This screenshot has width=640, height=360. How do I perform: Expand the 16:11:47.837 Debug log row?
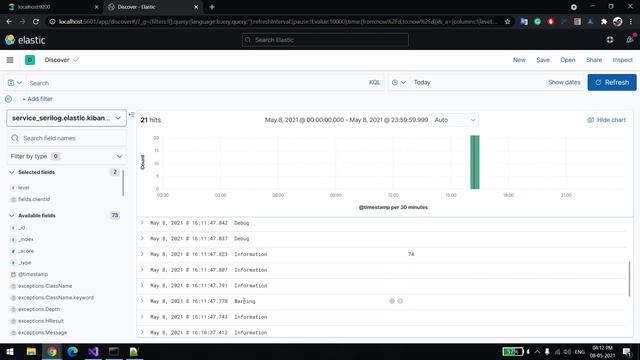point(142,238)
